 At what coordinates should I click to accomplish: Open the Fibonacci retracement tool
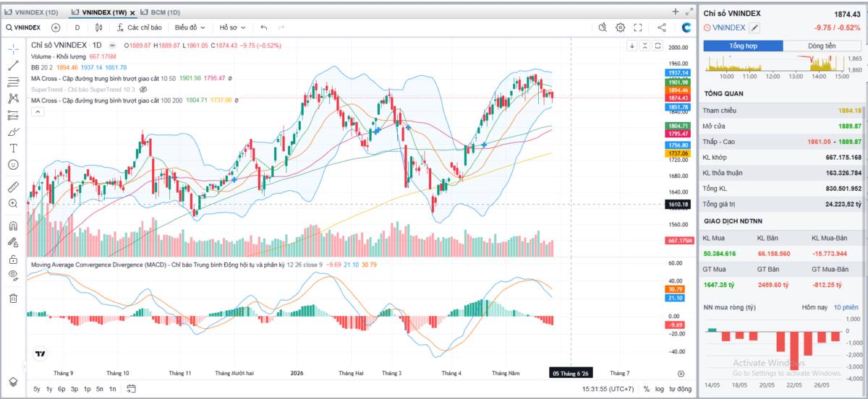tap(13, 82)
